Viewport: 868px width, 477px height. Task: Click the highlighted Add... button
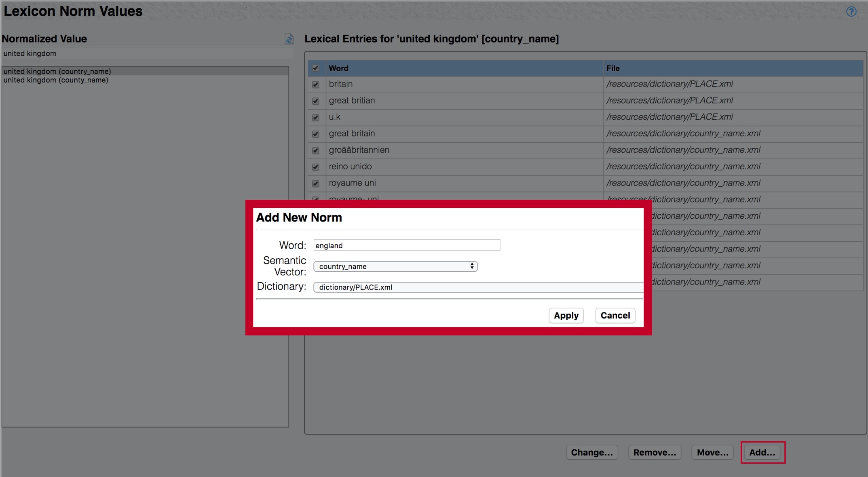[762, 452]
